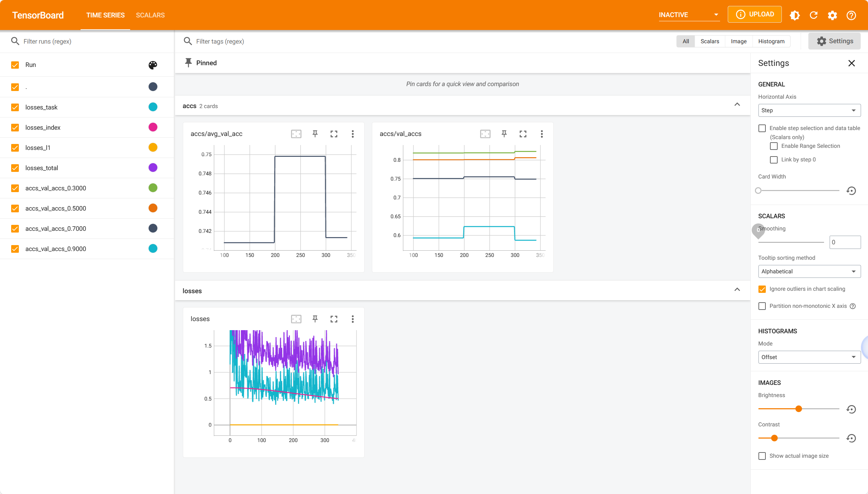Image resolution: width=868 pixels, height=494 pixels.
Task: Click the run color palette icon
Action: (x=153, y=65)
